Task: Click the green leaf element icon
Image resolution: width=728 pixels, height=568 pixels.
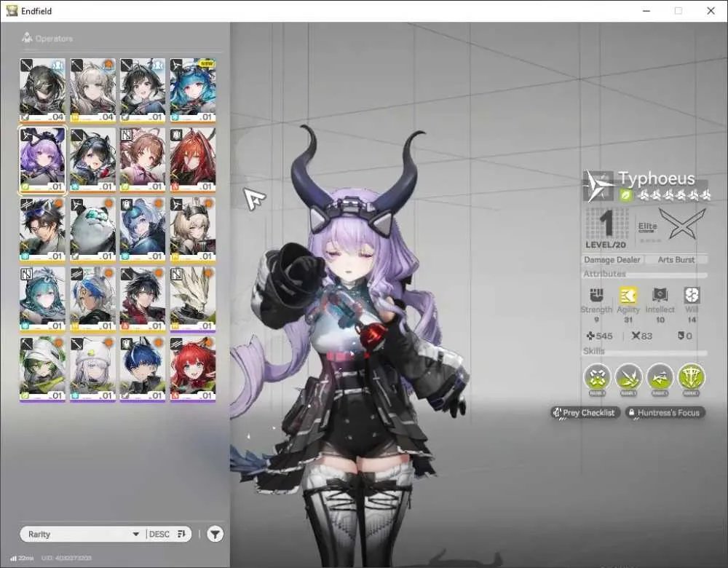Action: [x=626, y=196]
